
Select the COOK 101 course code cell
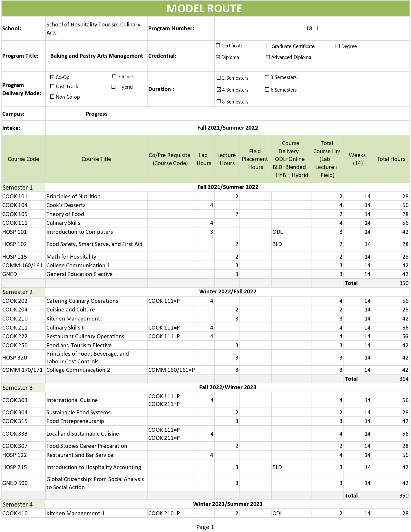[x=15, y=196]
